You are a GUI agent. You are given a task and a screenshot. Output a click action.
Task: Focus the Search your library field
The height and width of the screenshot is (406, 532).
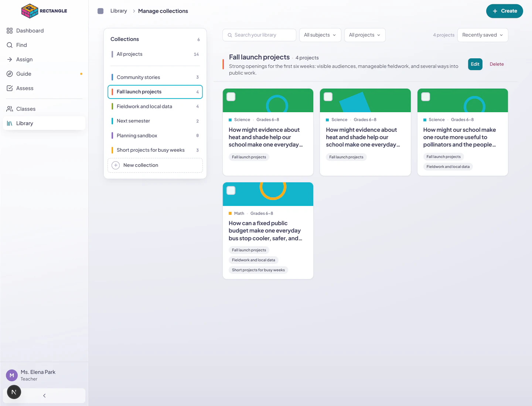click(x=259, y=35)
